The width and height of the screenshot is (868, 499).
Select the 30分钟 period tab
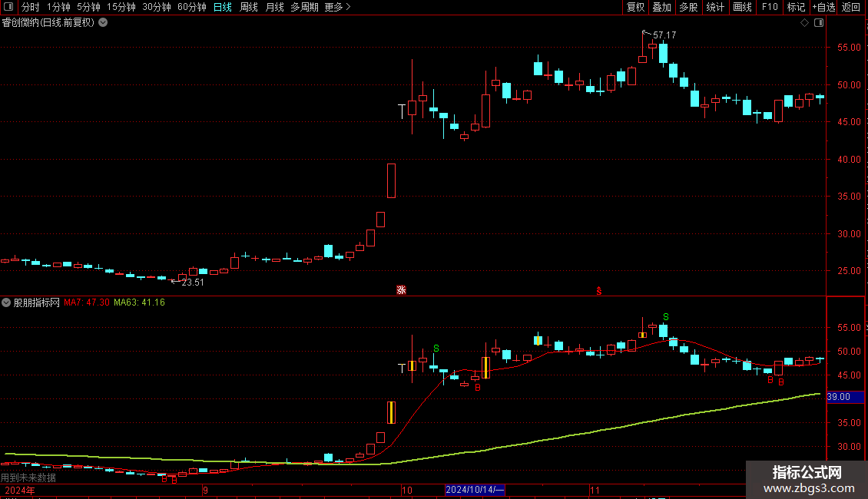coord(157,7)
